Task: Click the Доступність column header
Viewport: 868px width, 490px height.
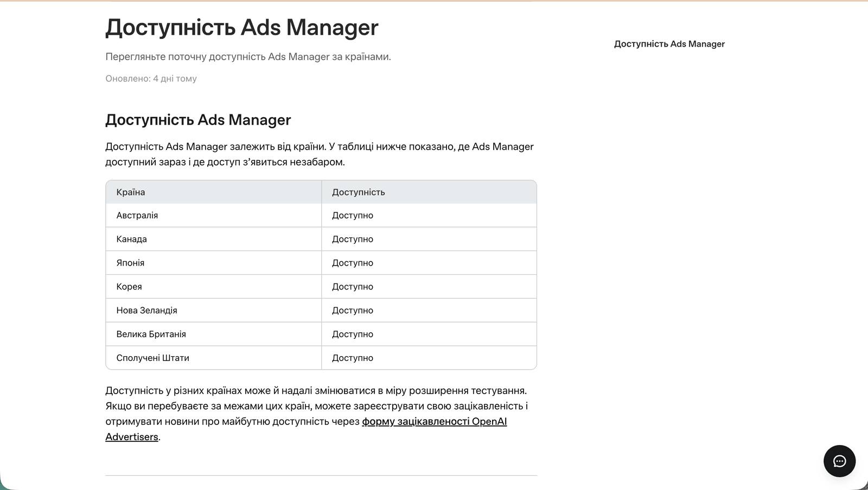Action: coord(429,192)
